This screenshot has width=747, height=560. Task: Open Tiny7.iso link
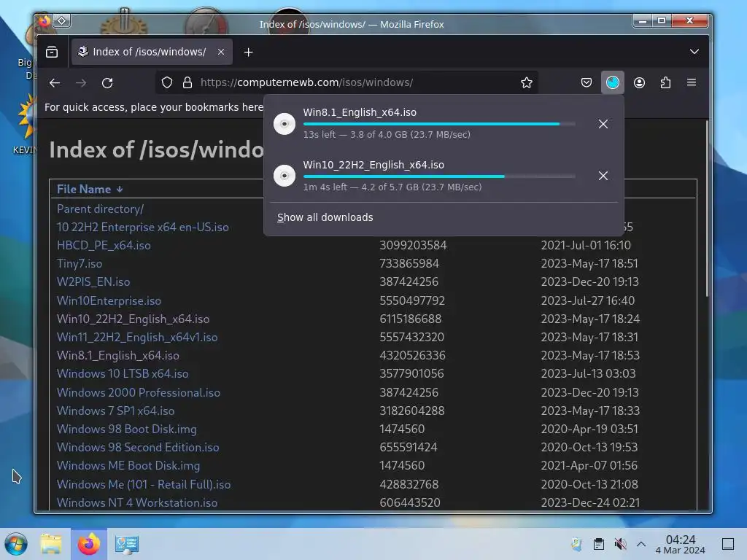pyautogui.click(x=79, y=263)
